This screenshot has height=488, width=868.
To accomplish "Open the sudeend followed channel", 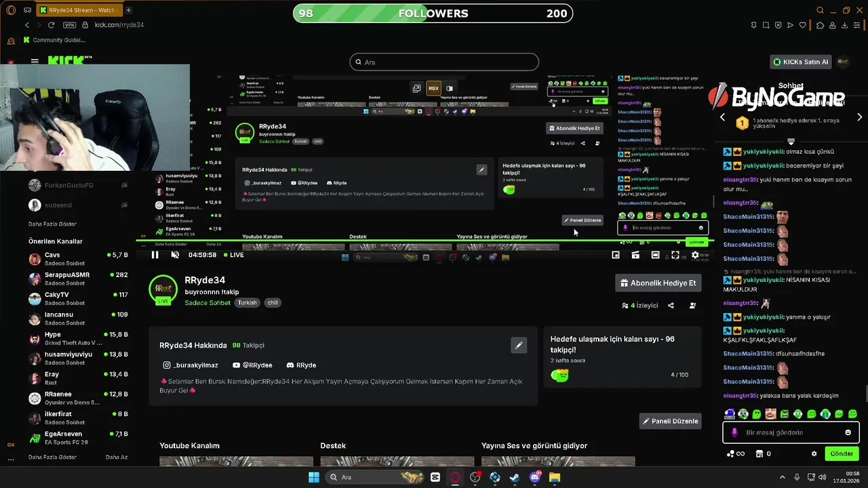I will (x=78, y=205).
